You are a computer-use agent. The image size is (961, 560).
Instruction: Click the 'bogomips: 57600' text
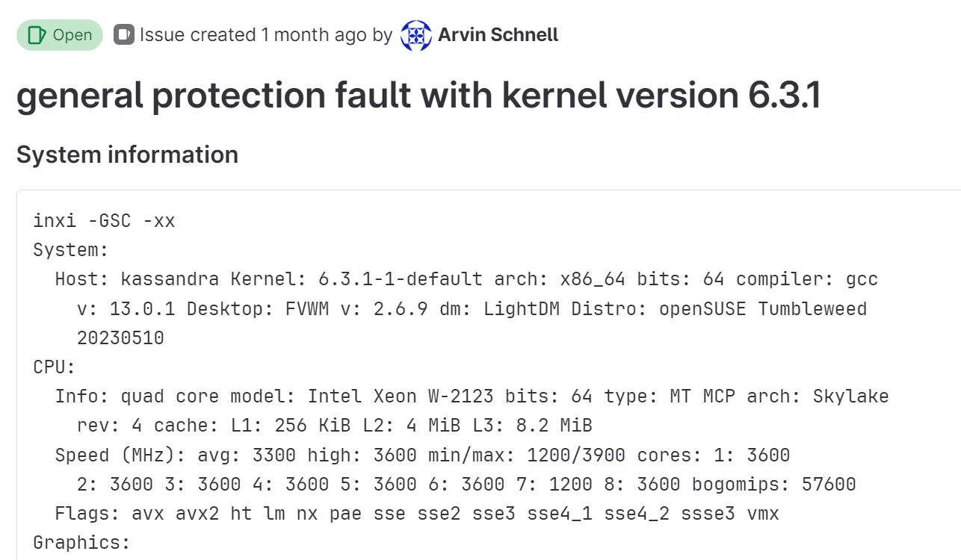tap(774, 485)
